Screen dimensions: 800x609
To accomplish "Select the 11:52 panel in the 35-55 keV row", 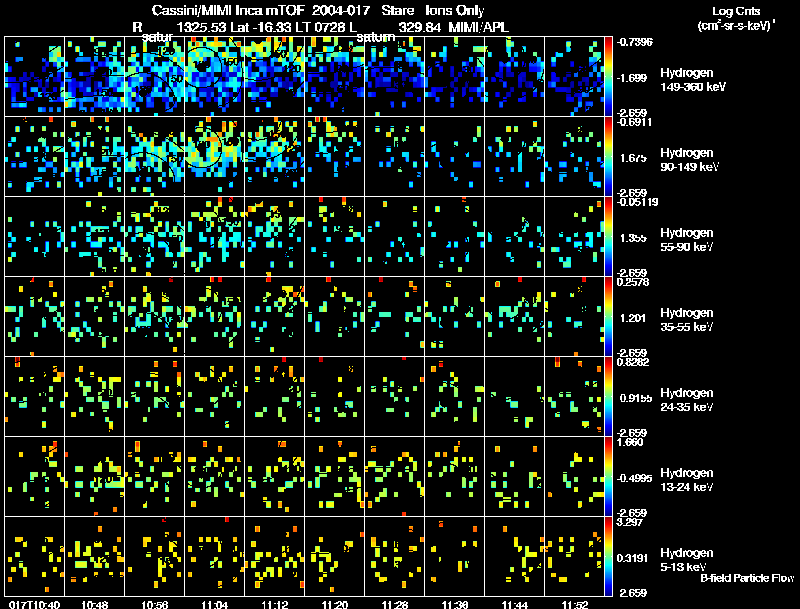I will [x=575, y=317].
